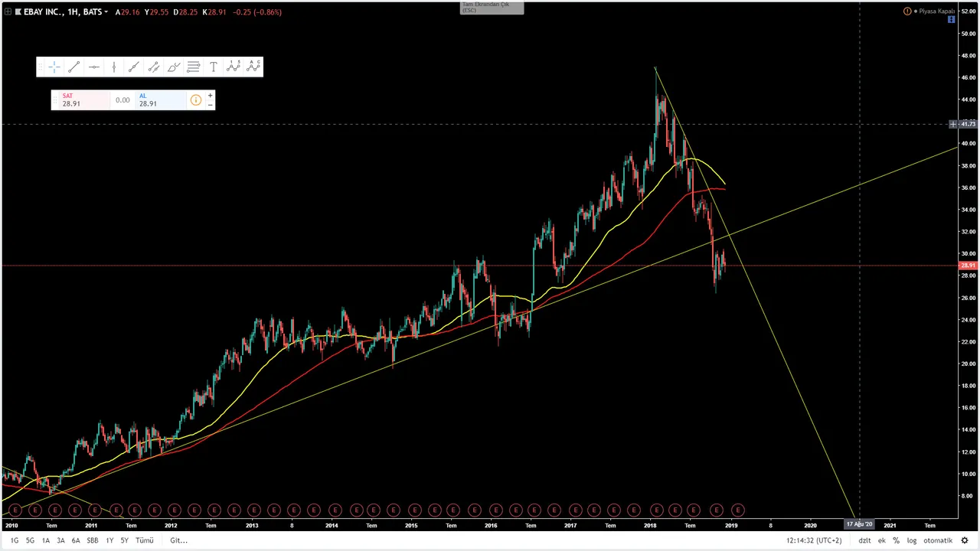Click the plus icon in trade panel
This screenshot has height=551, width=980.
(210, 96)
